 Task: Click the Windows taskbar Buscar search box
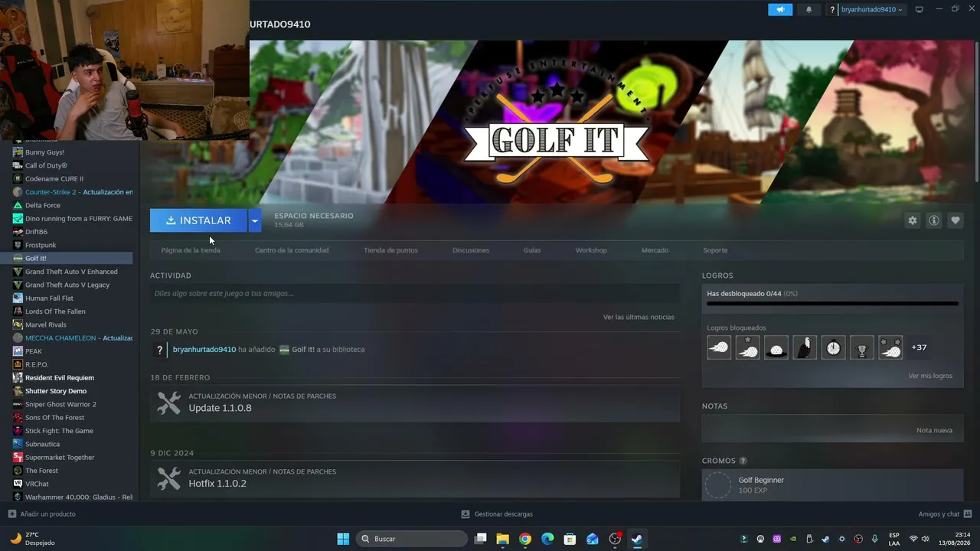412,539
